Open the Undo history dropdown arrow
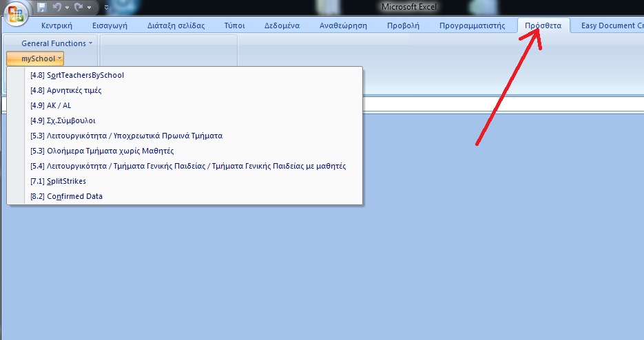Viewport: 644px width, 340px height. click(68, 8)
